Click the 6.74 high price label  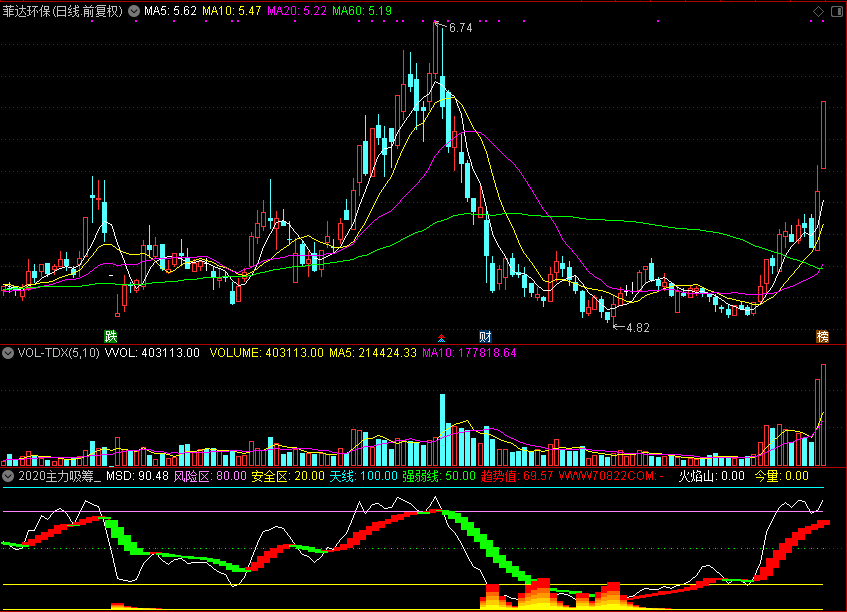(x=460, y=29)
